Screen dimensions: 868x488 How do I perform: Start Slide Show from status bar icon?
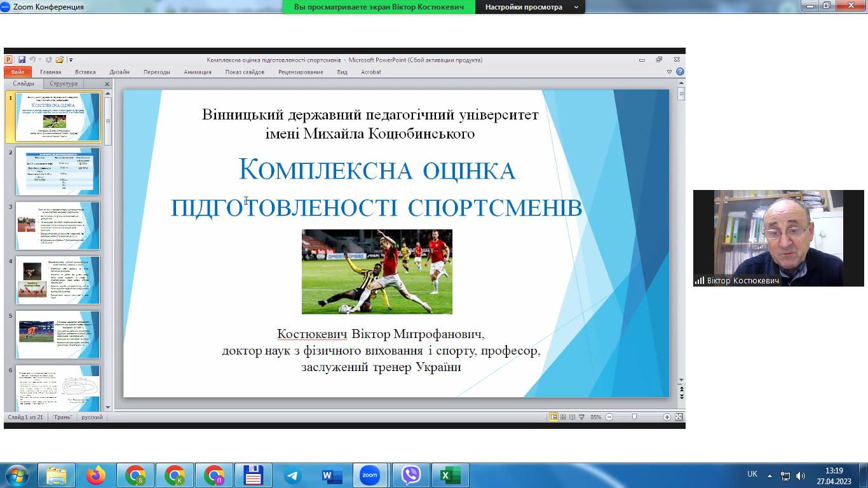click(581, 417)
